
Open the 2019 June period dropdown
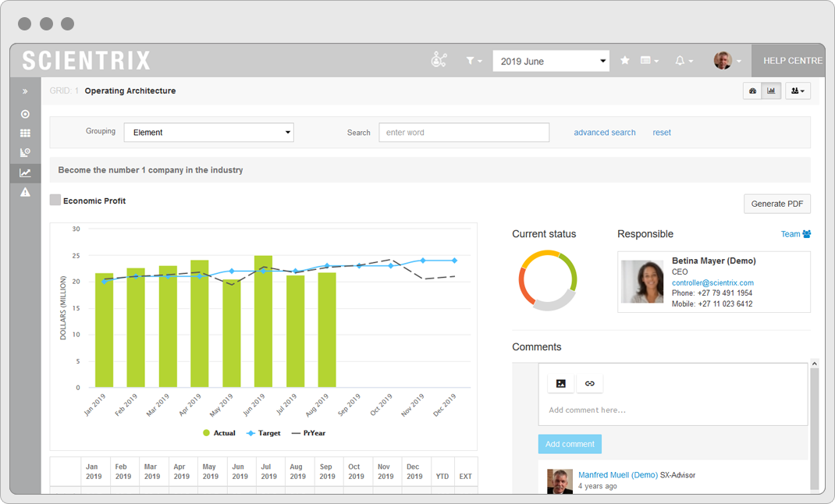[551, 61]
